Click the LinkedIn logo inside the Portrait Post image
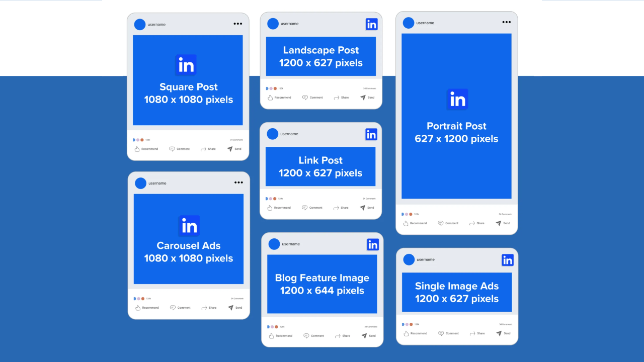 coord(456,99)
